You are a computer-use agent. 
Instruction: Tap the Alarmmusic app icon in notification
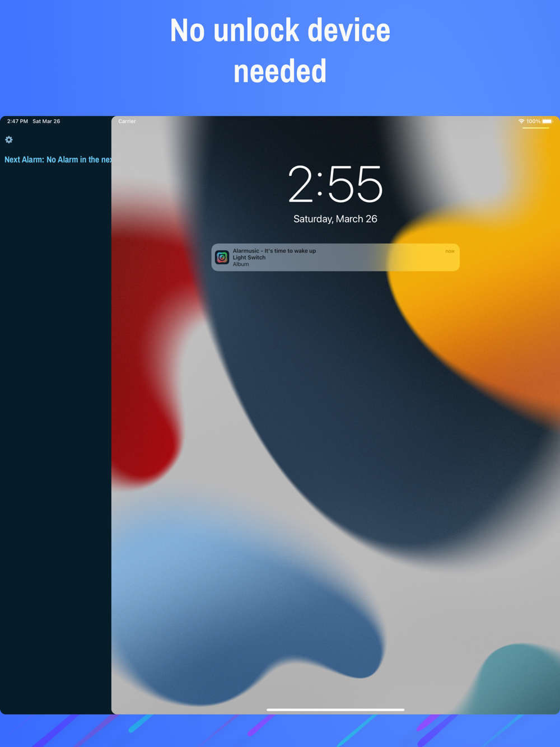222,258
